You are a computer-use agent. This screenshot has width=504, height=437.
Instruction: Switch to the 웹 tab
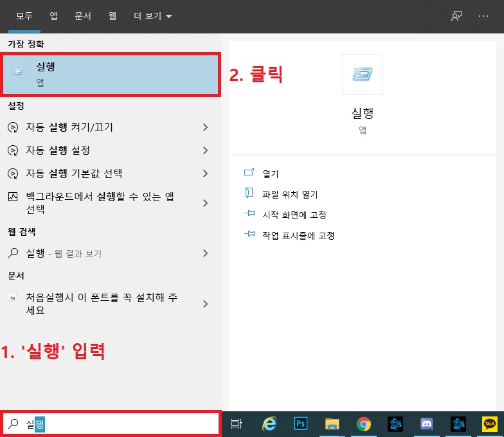tap(112, 15)
